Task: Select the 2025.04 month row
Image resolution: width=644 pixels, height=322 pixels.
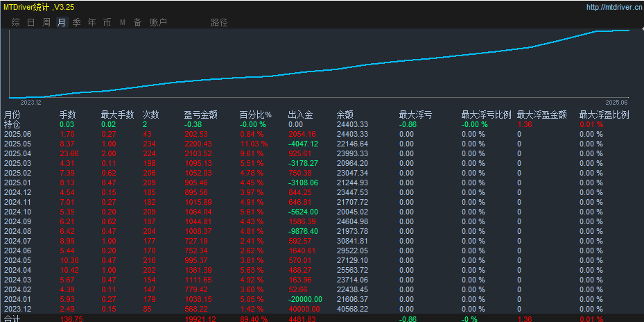Action: [322, 153]
